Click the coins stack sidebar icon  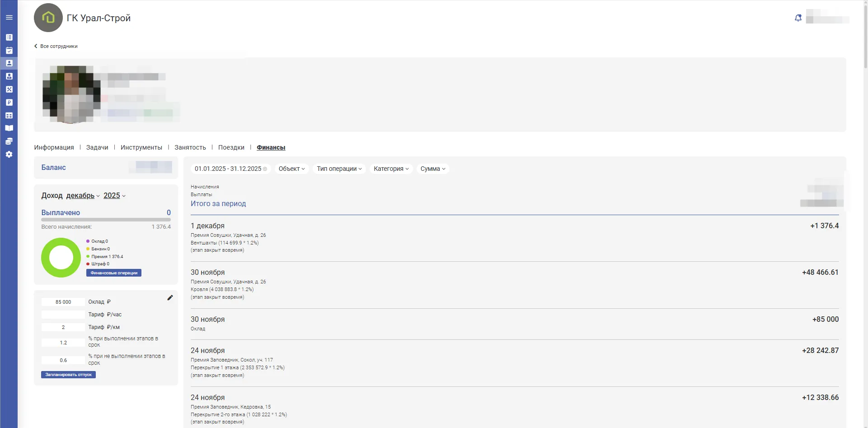[9, 141]
